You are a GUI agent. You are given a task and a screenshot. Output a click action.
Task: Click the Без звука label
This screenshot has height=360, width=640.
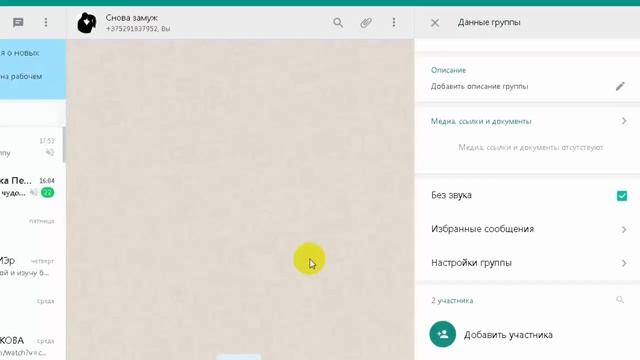click(x=451, y=195)
